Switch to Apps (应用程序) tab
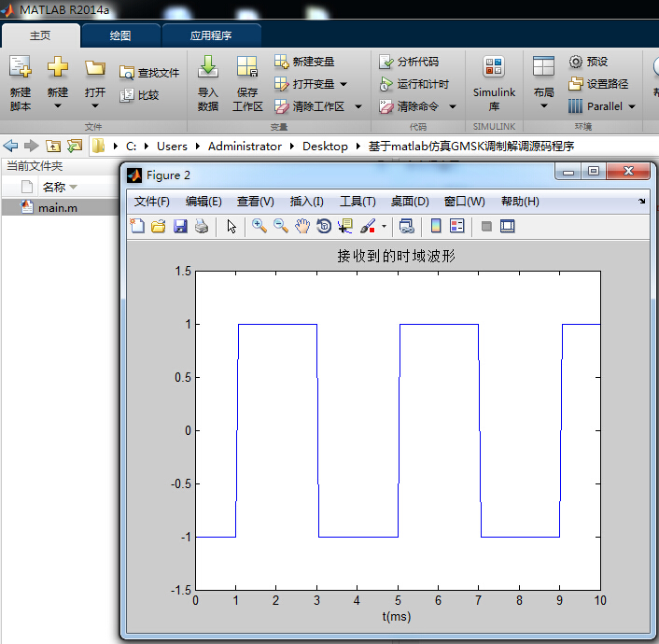Image resolution: width=659 pixels, height=644 pixels. [x=211, y=35]
